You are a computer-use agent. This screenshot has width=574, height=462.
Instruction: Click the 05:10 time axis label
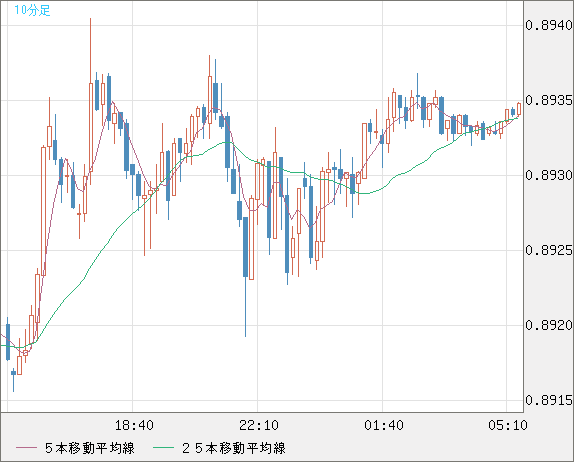point(507,425)
